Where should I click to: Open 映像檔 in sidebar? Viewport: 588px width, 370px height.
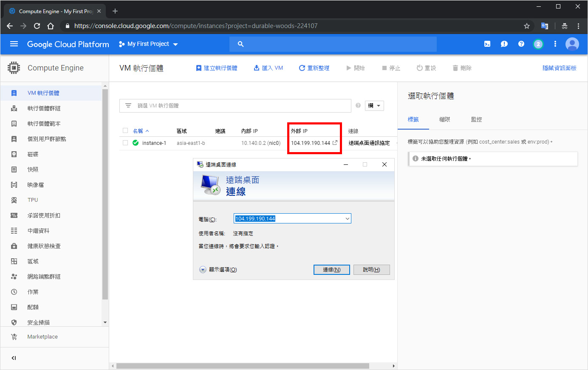pos(51,185)
